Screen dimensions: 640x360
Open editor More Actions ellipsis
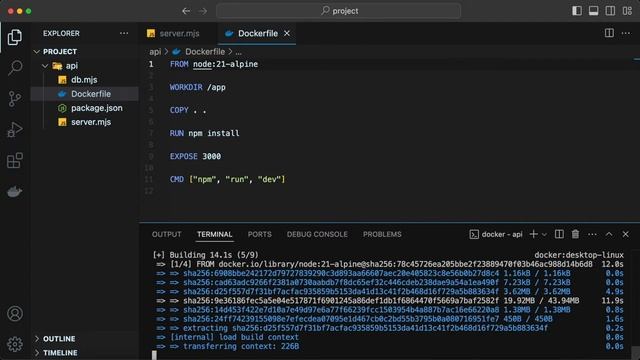(626, 33)
